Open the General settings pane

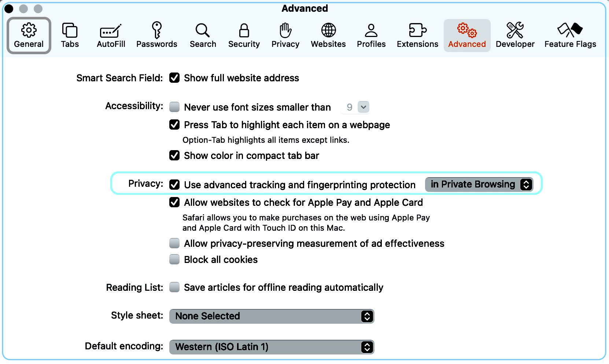click(x=29, y=36)
